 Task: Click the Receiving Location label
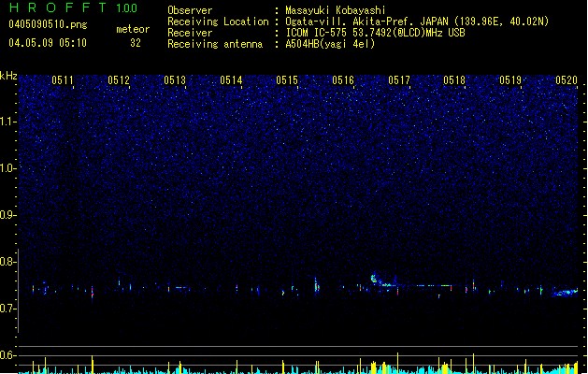[x=218, y=22]
